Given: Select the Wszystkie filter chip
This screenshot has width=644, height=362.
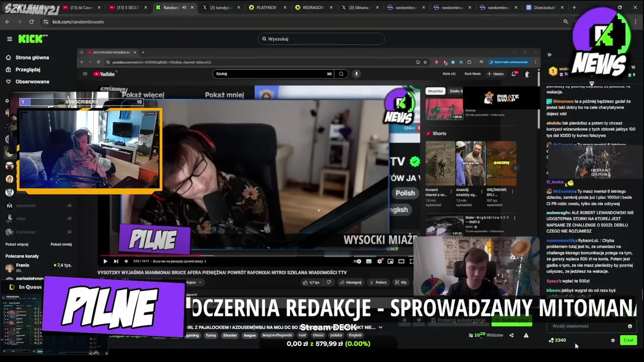Looking at the screenshot, I should click(435, 91).
